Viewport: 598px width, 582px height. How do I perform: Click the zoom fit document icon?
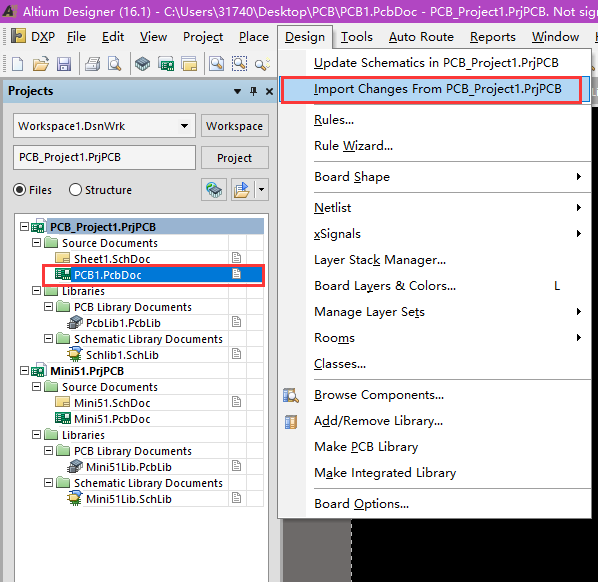[x=216, y=64]
